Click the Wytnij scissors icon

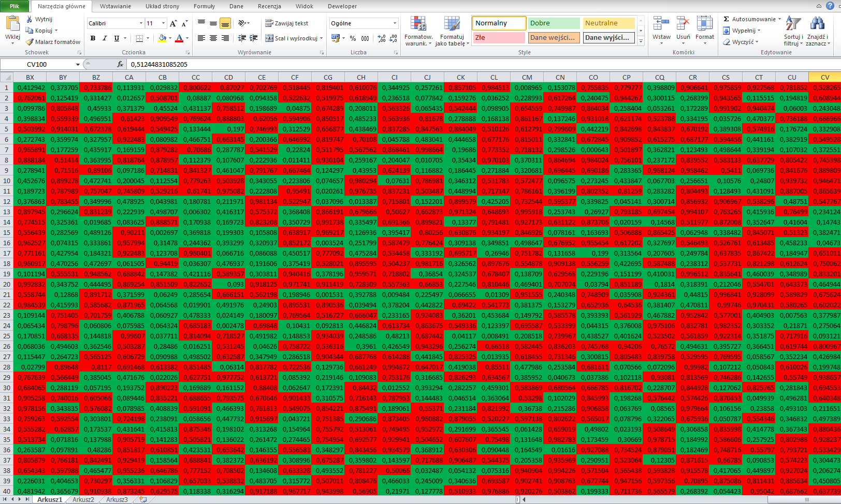[x=30, y=19]
